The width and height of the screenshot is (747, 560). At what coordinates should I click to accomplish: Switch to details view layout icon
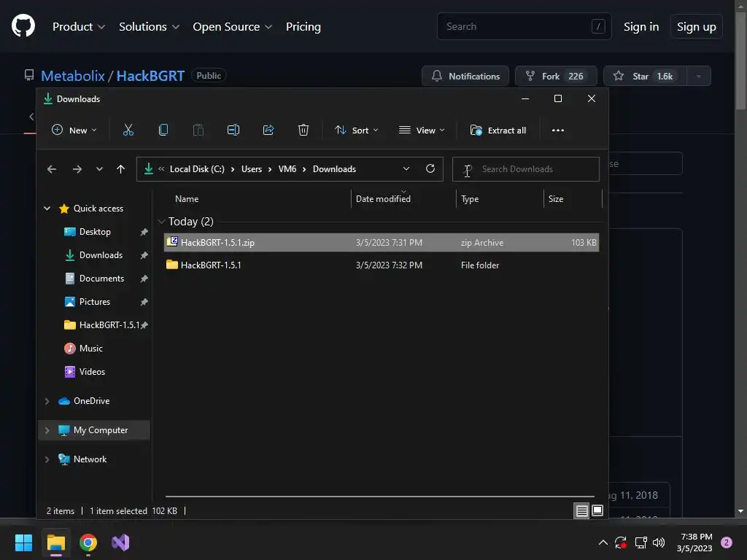(x=581, y=511)
